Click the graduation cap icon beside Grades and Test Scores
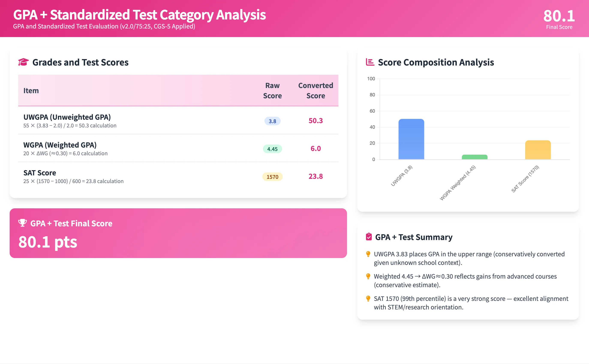Image resolution: width=589 pixels, height=364 pixels. [23, 62]
